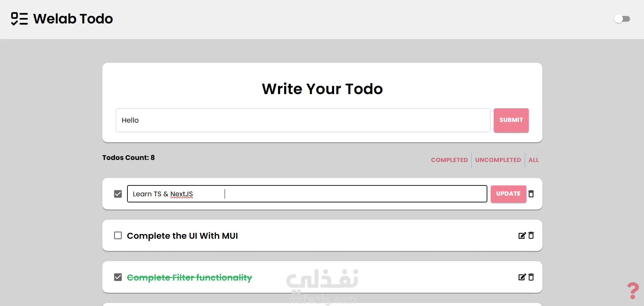Click the Welab Todo title text
The width and height of the screenshot is (644, 306).
point(73,19)
